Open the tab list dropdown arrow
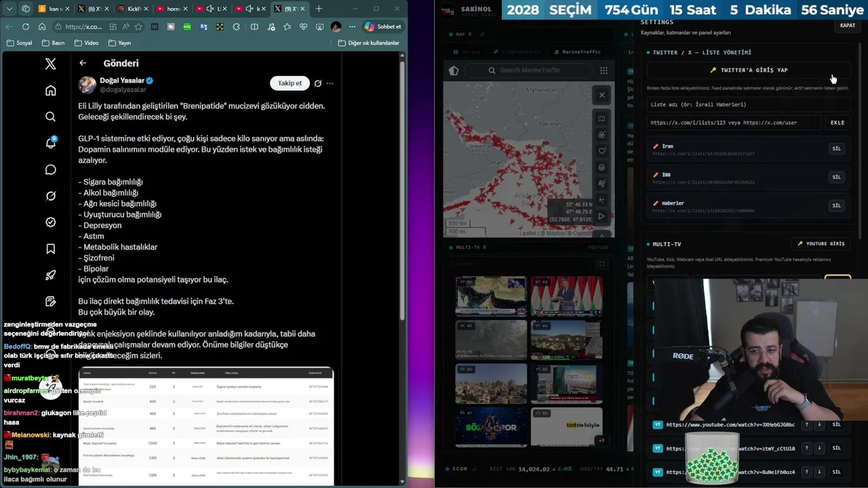Viewport: 868px width, 488px height. click(9, 9)
